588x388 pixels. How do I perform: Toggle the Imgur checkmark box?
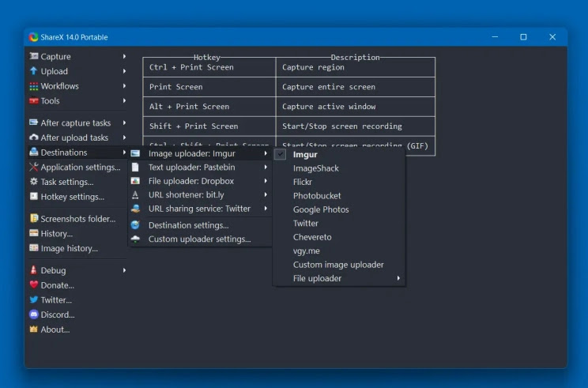pos(280,154)
